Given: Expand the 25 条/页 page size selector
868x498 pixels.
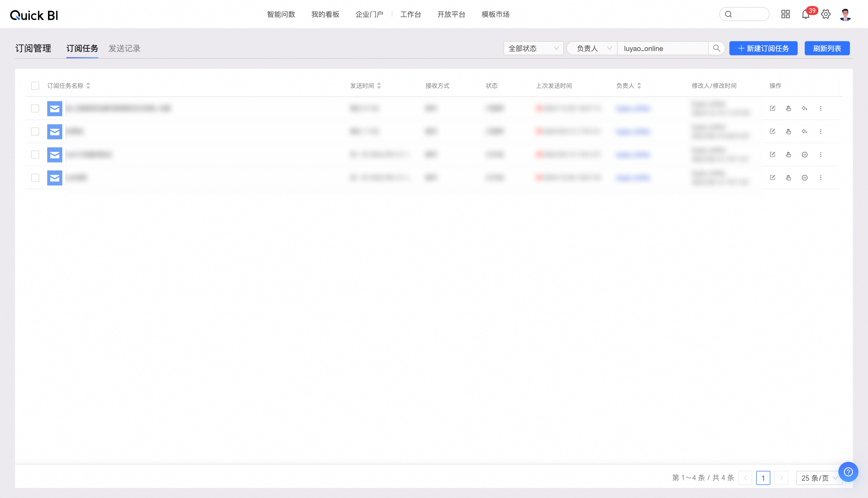Looking at the screenshot, I should (819, 478).
